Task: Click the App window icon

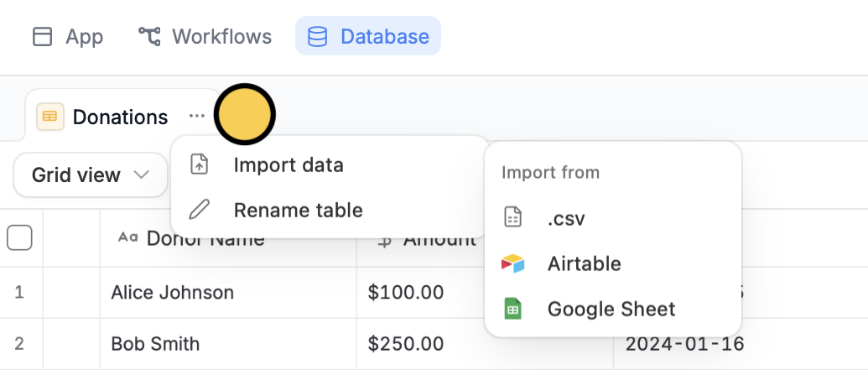Action: 42,37
